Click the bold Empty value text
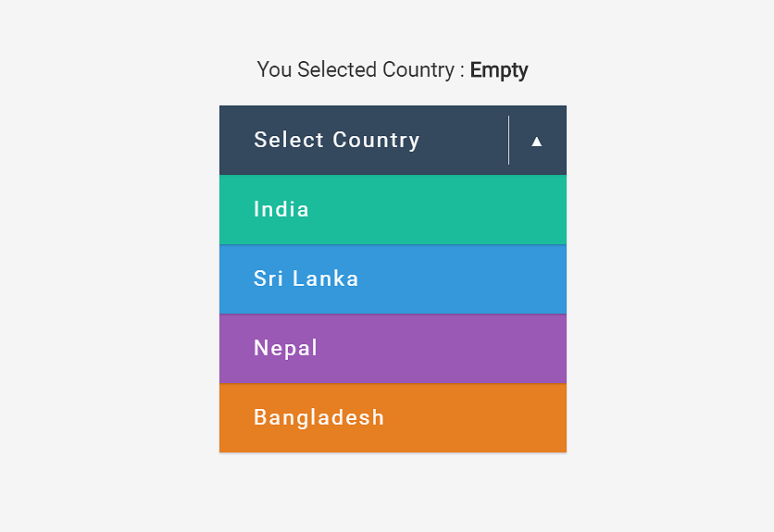Screen dimensions: 774x532 (x=499, y=70)
